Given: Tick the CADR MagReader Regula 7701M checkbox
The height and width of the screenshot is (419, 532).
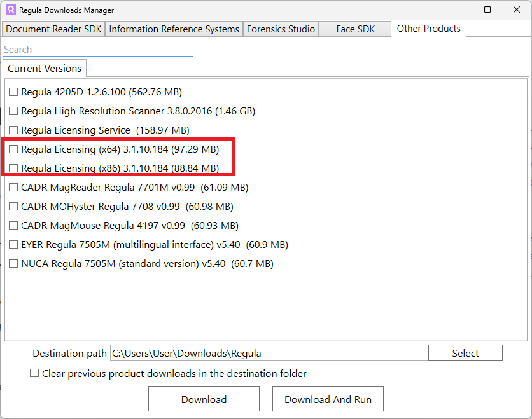Looking at the screenshot, I should coord(13,187).
